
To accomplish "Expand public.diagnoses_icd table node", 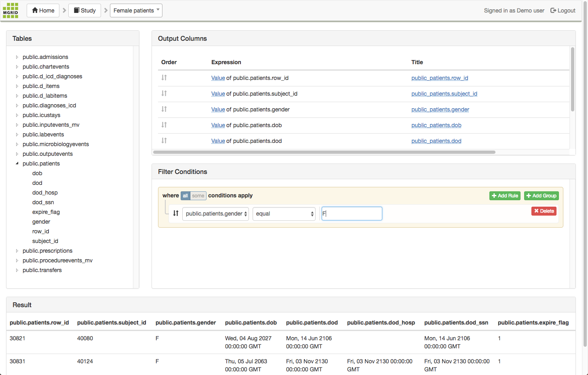I will pyautogui.click(x=17, y=105).
